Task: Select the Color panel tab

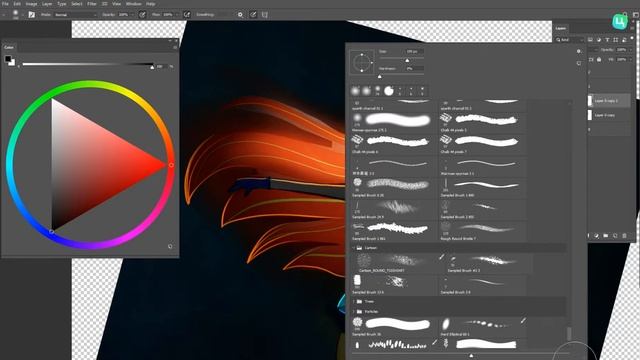Action: coord(9,47)
